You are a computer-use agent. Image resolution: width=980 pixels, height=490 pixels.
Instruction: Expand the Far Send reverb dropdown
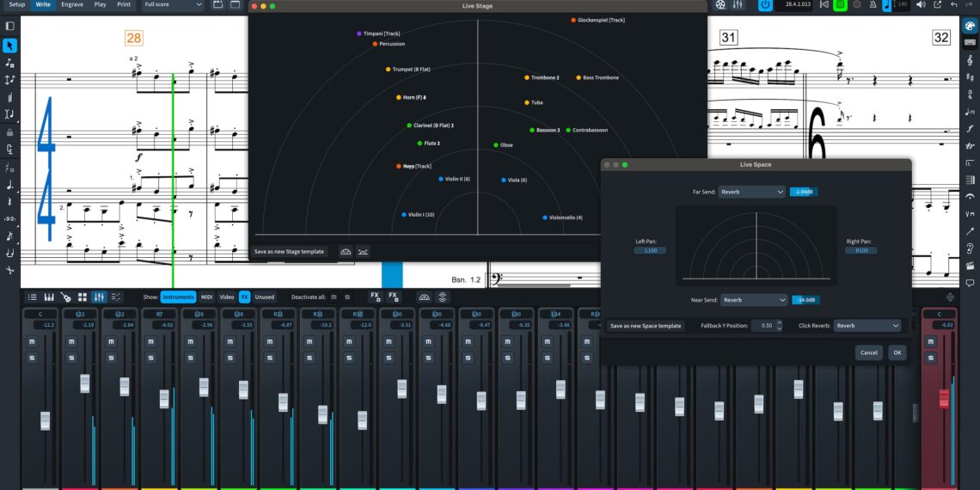[x=752, y=192]
